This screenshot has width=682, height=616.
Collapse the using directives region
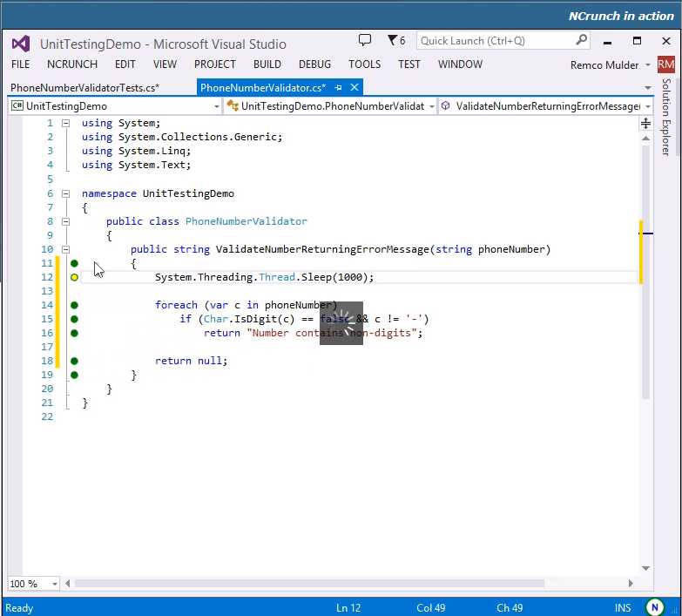click(65, 124)
